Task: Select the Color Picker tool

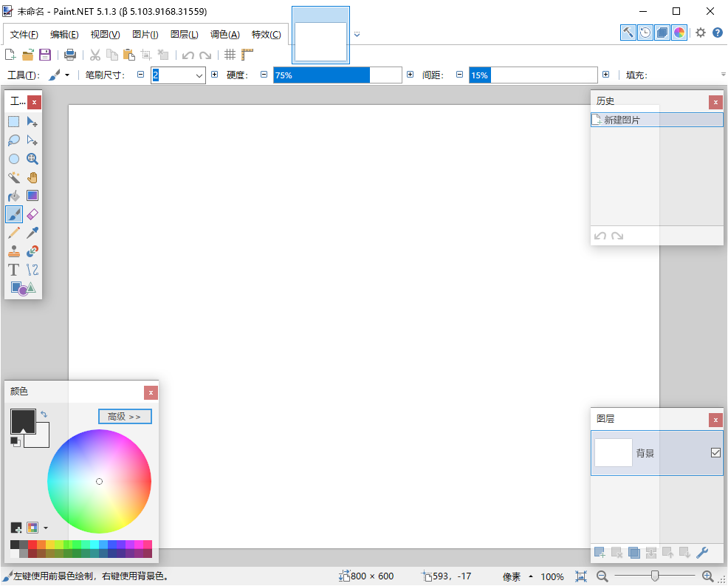Action: (x=32, y=232)
